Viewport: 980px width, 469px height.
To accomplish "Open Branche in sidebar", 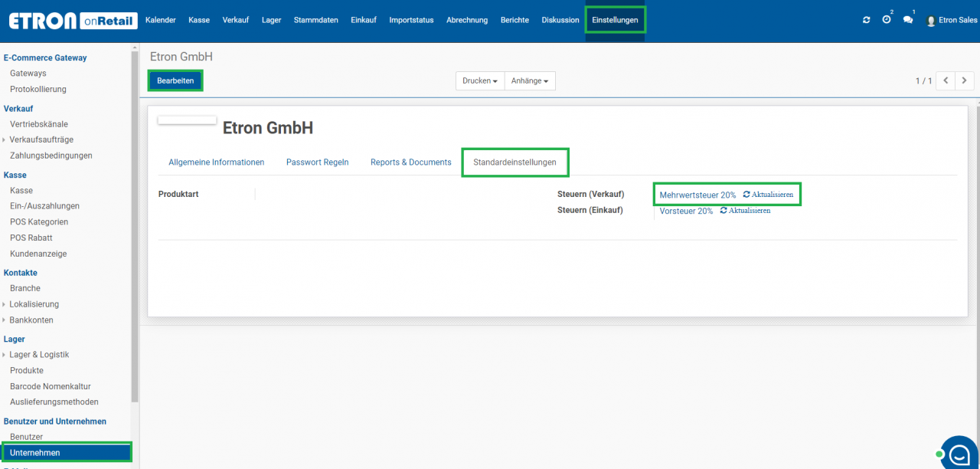I will (x=25, y=288).
